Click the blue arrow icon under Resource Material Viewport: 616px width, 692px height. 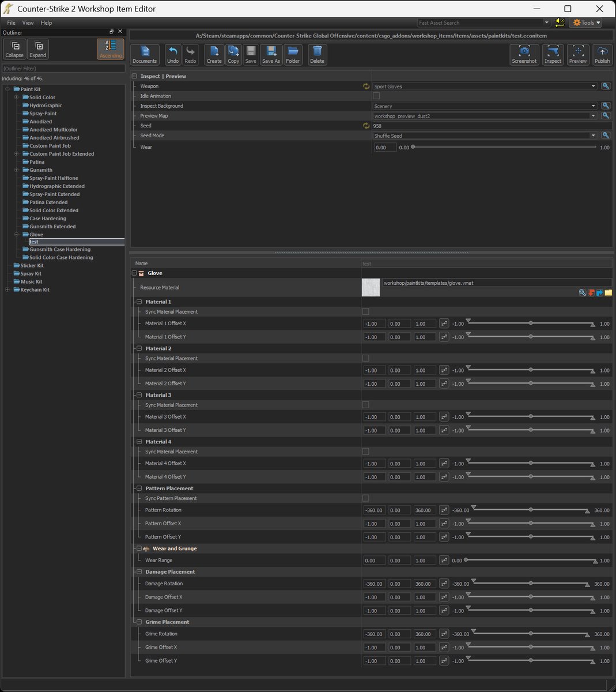[600, 293]
